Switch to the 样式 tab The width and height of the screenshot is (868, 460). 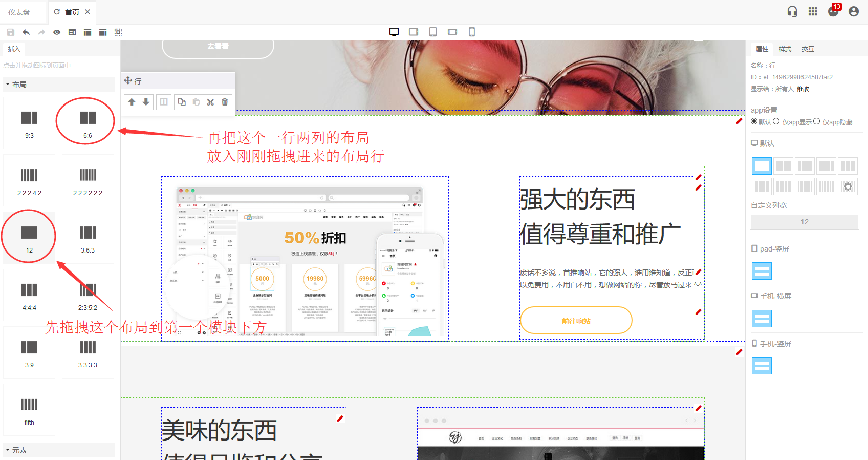[785, 49]
